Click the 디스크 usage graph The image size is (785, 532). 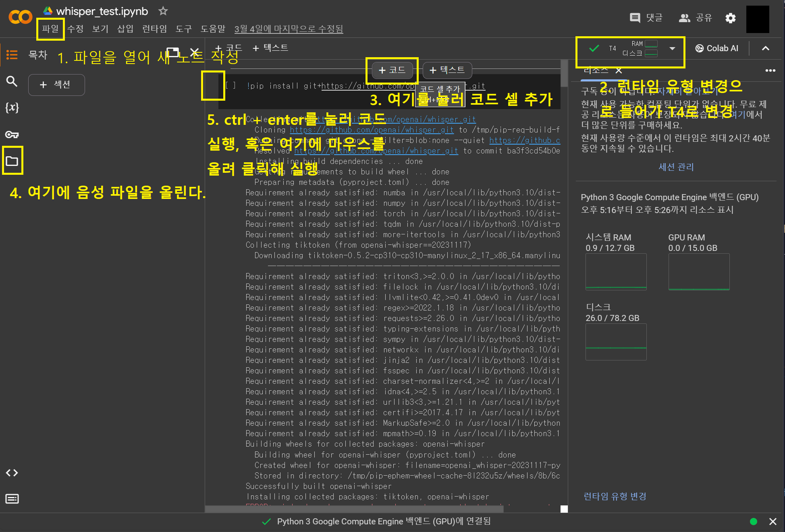[616, 342]
